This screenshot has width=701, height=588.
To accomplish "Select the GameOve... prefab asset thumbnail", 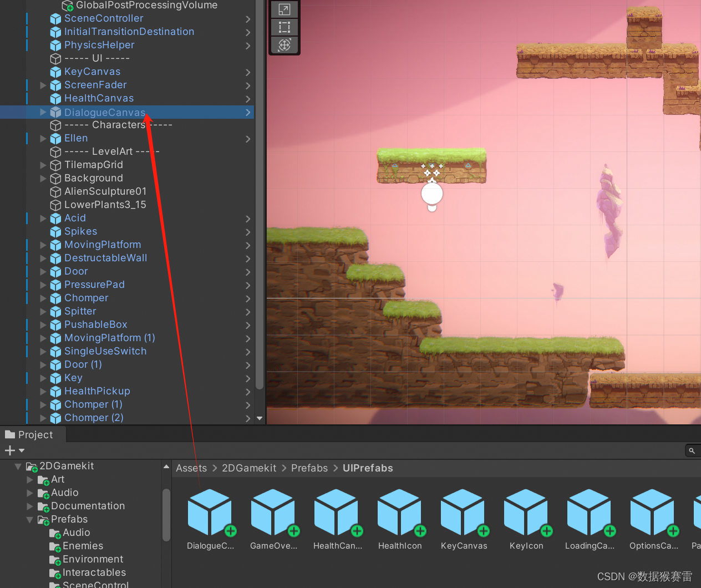I will (x=273, y=512).
